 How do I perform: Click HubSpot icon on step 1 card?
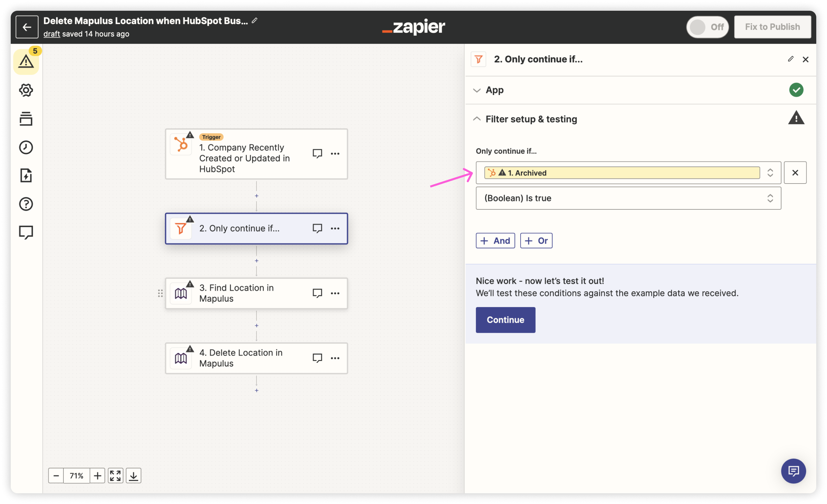coord(181,145)
